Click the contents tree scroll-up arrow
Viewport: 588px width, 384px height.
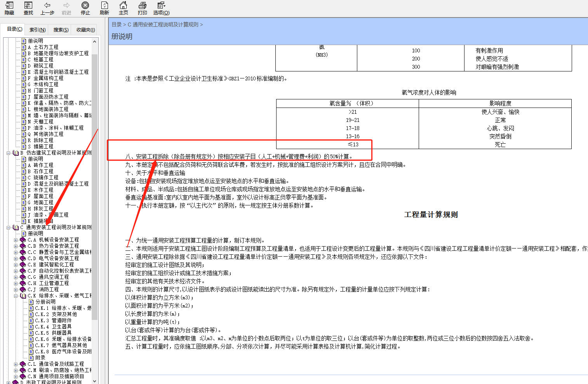[x=94, y=41]
